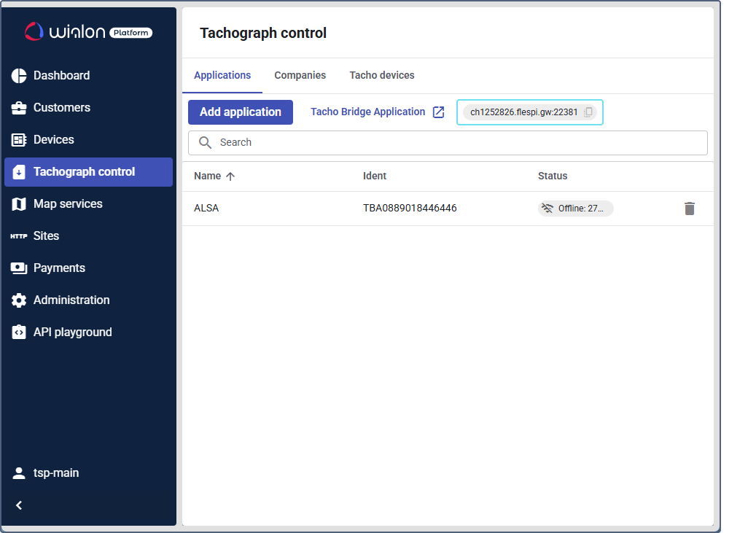Image resolution: width=756 pixels, height=533 pixels.
Task: Click the Customers briefcase icon
Action: tap(19, 108)
